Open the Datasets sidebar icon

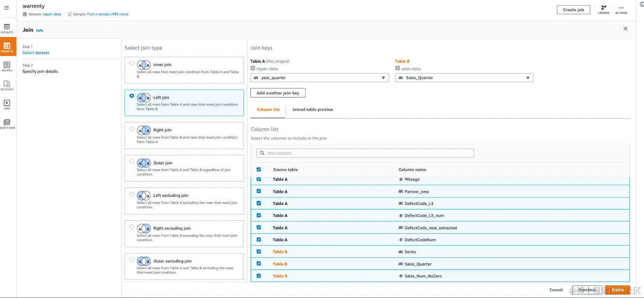(7, 28)
